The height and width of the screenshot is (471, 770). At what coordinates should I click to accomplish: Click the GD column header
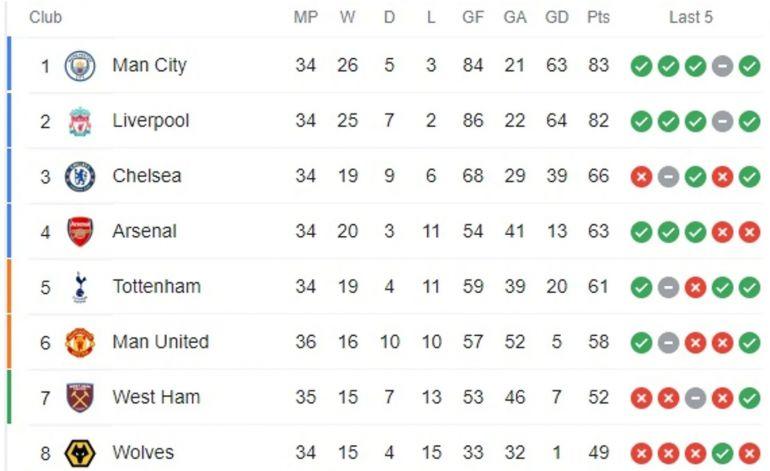click(556, 18)
